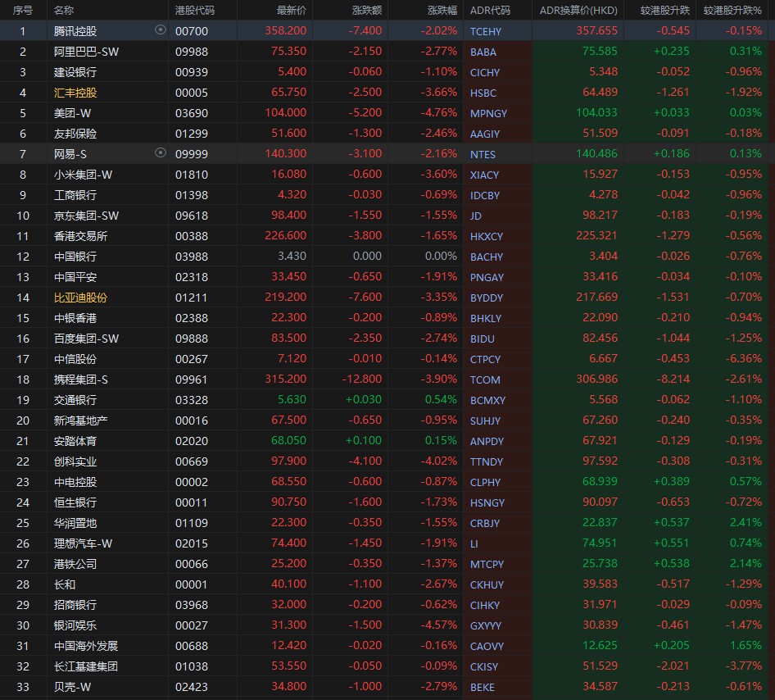Sort by the 较港股升跌% column header

(732, 10)
